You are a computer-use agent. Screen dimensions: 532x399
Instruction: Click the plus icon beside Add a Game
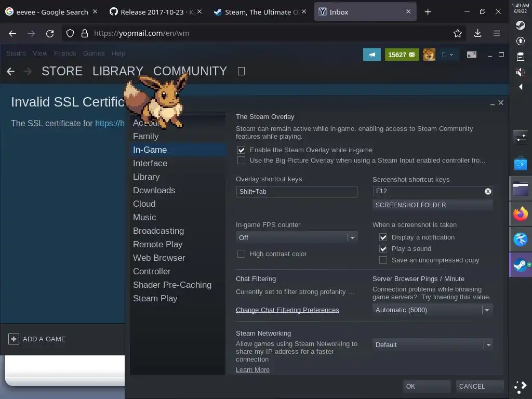[14, 339]
